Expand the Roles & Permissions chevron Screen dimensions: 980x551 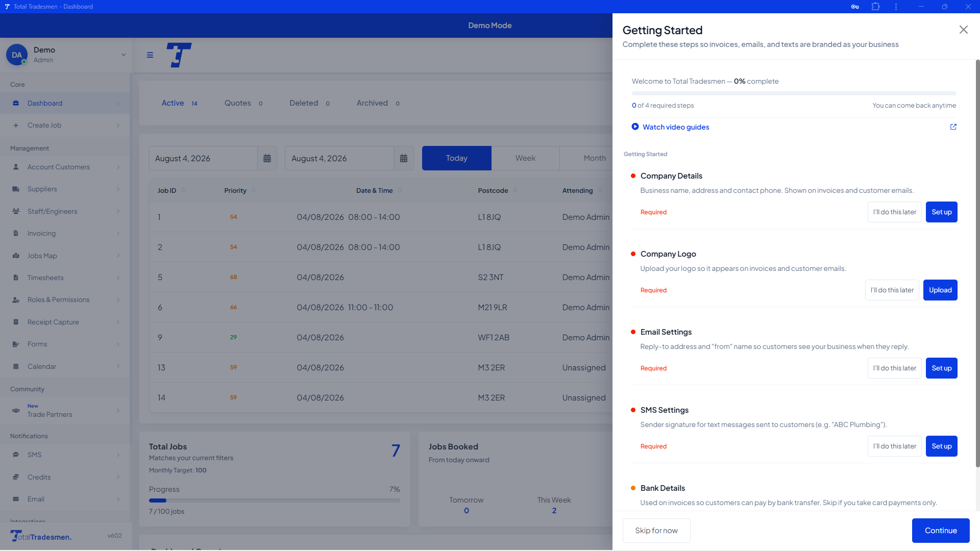tap(118, 300)
